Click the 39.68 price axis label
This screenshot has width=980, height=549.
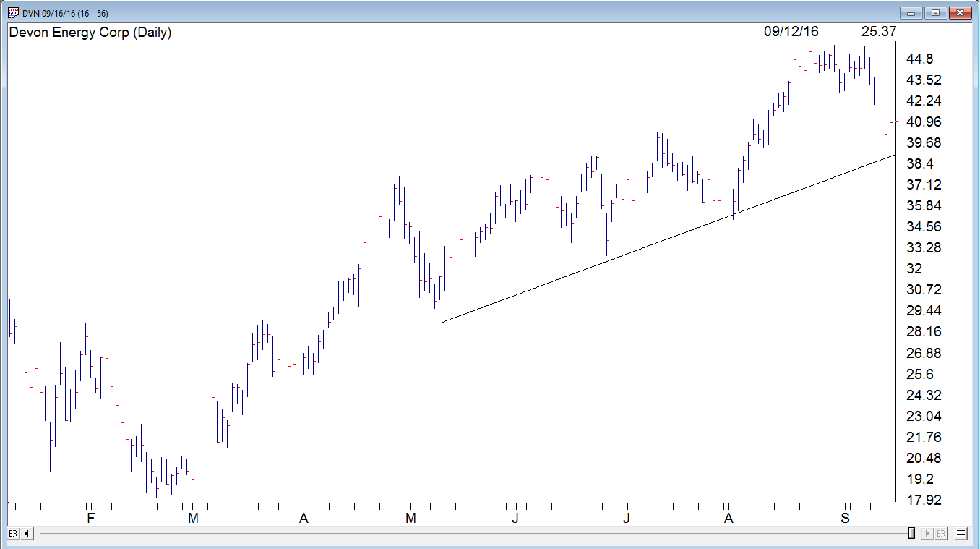coord(923,142)
